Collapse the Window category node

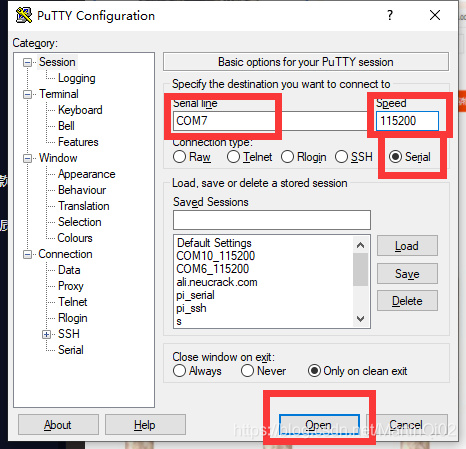click(27, 158)
